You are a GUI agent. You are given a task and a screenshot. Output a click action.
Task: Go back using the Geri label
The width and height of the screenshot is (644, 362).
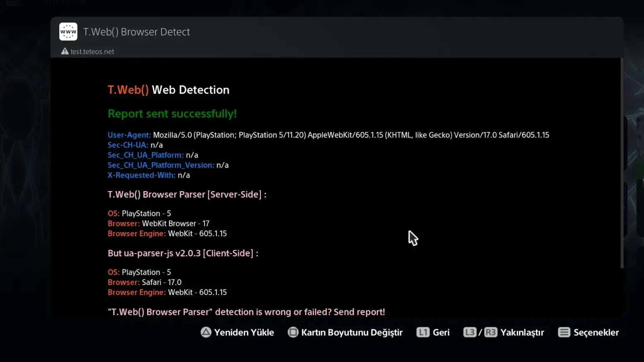tap(441, 332)
